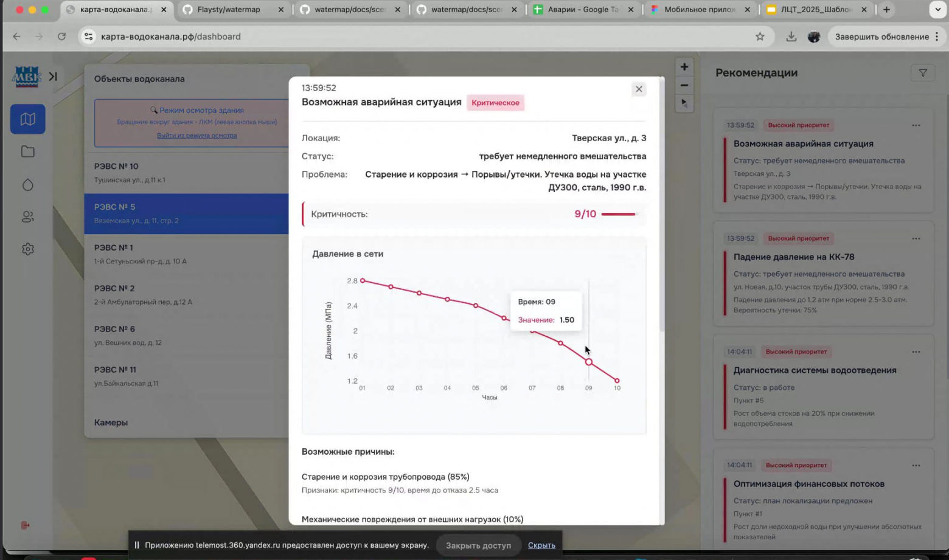Open the recommendations filter
Screen dimensions: 949x560
tap(923, 73)
